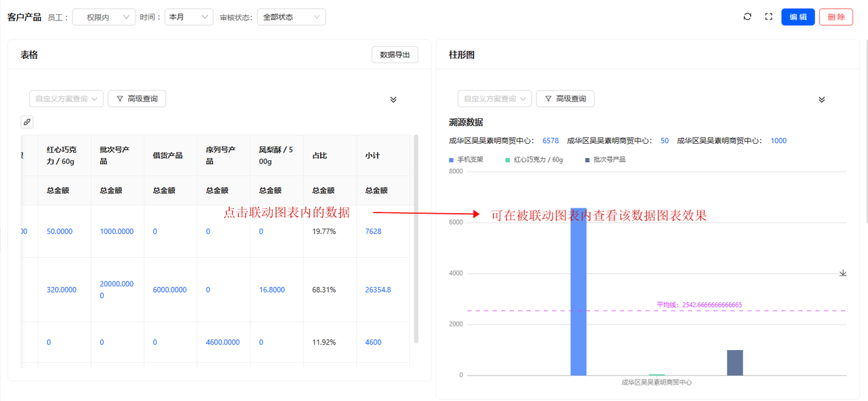Open 时间 本月 dropdown

click(189, 17)
